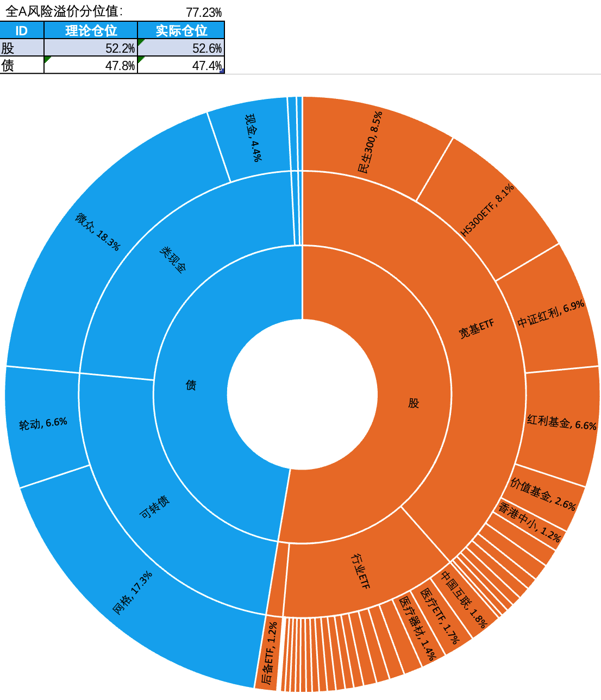Click the 香港中小, 1.2% chart segment

click(x=529, y=523)
